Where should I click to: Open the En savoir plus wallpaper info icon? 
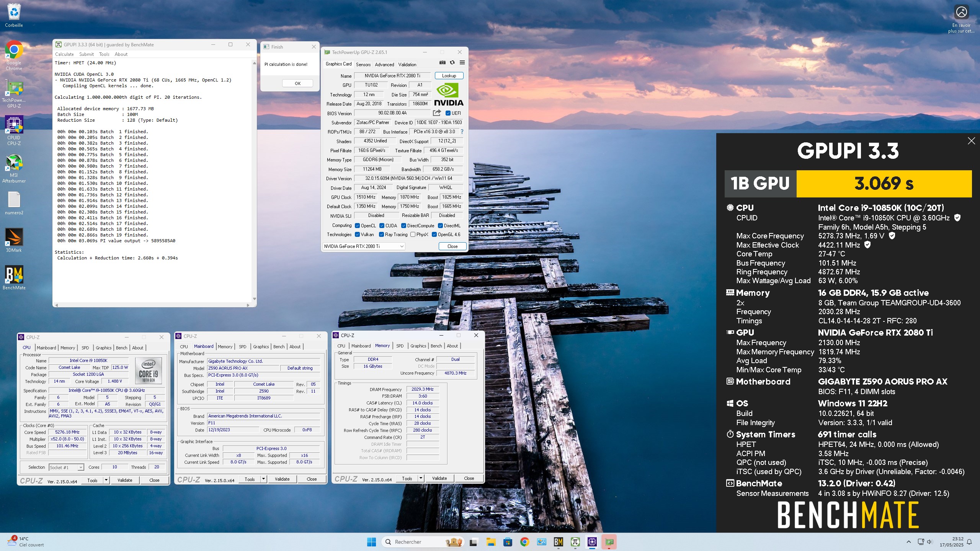tap(961, 18)
